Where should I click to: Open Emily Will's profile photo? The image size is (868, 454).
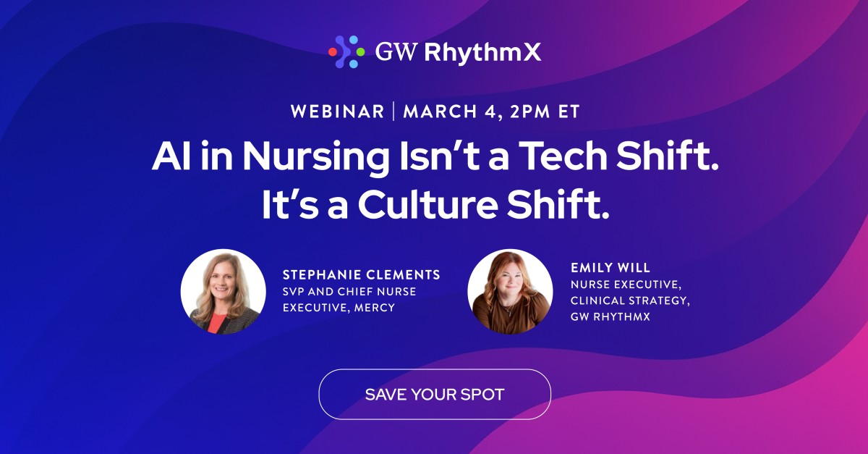tap(511, 292)
